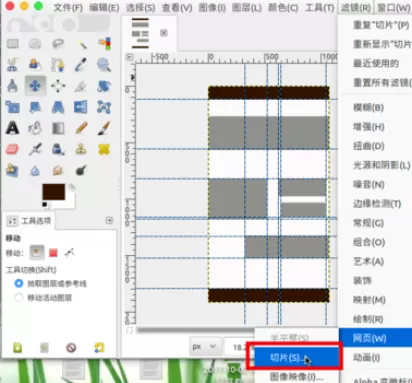Reset colors with small black-white icon

coord(45,204)
